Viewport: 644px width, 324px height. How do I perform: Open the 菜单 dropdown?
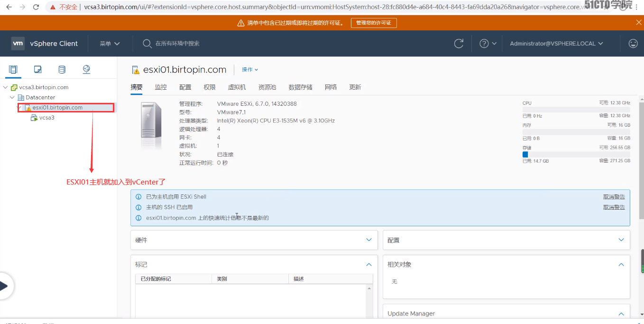(x=110, y=43)
